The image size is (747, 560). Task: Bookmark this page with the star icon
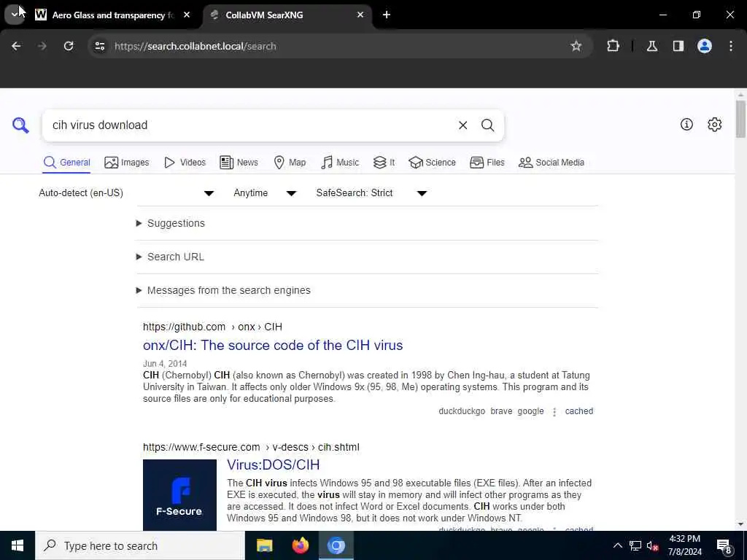click(576, 46)
